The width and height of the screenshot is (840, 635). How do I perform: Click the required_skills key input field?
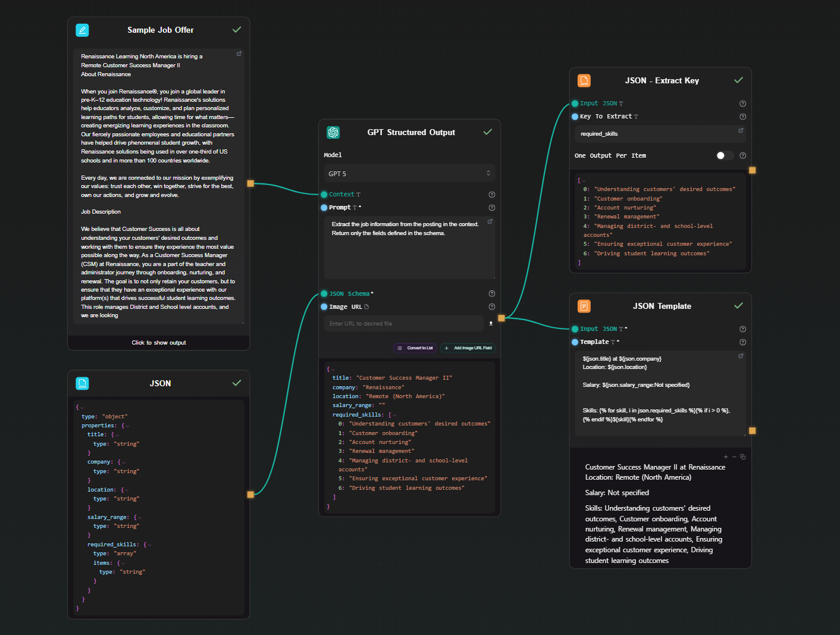tap(657, 134)
